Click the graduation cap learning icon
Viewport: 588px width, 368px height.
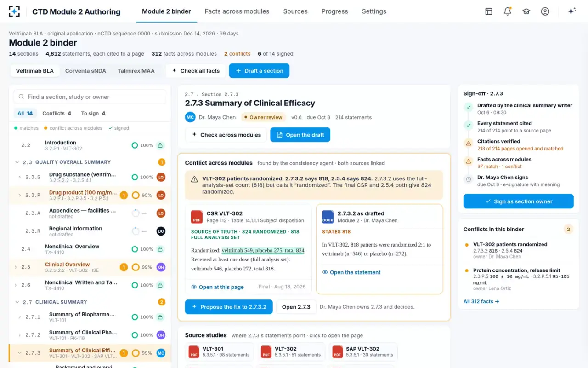(526, 11)
